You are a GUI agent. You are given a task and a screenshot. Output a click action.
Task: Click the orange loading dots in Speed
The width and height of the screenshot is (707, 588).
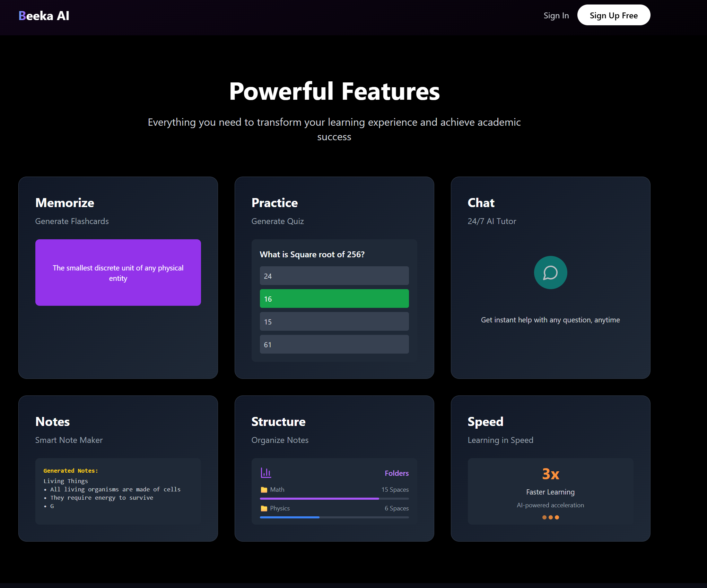[550, 517]
